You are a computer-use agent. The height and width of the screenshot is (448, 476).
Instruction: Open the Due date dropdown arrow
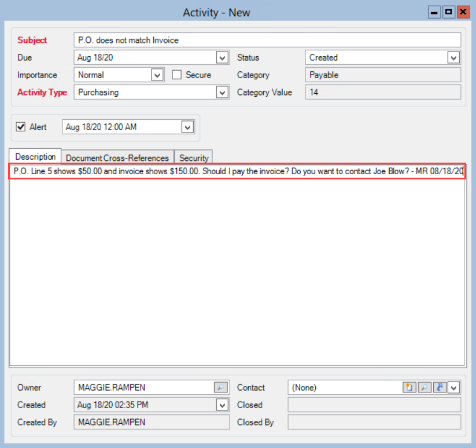[x=222, y=58]
